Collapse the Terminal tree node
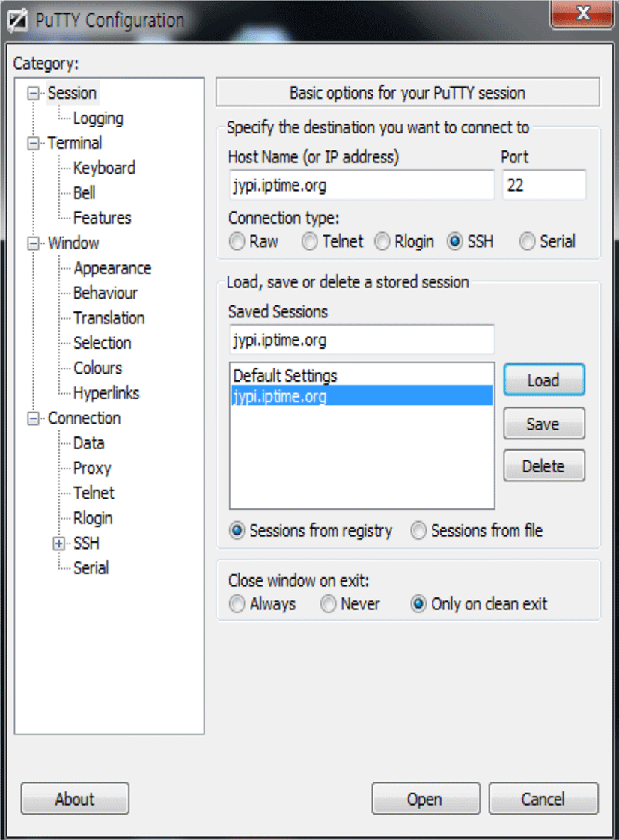Image resolution: width=619 pixels, height=840 pixels. click(x=33, y=144)
